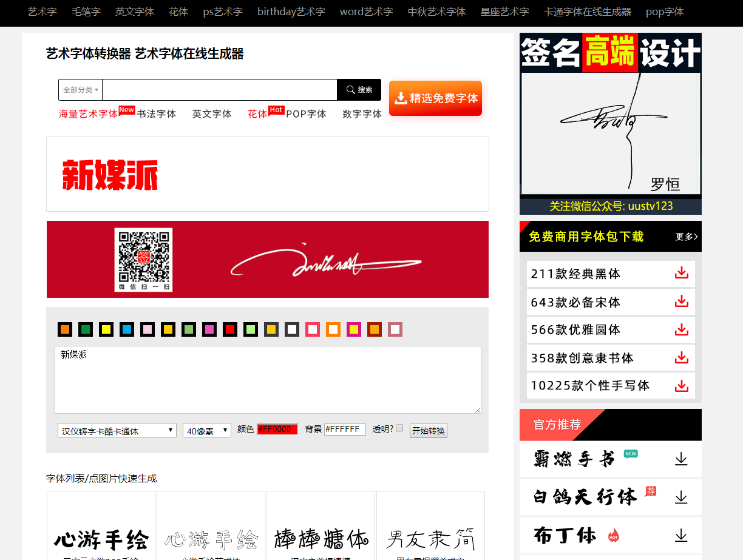Screen dimensions: 743x560
Task: Click download arrow for 白鸽天行体
Action: click(681, 498)
